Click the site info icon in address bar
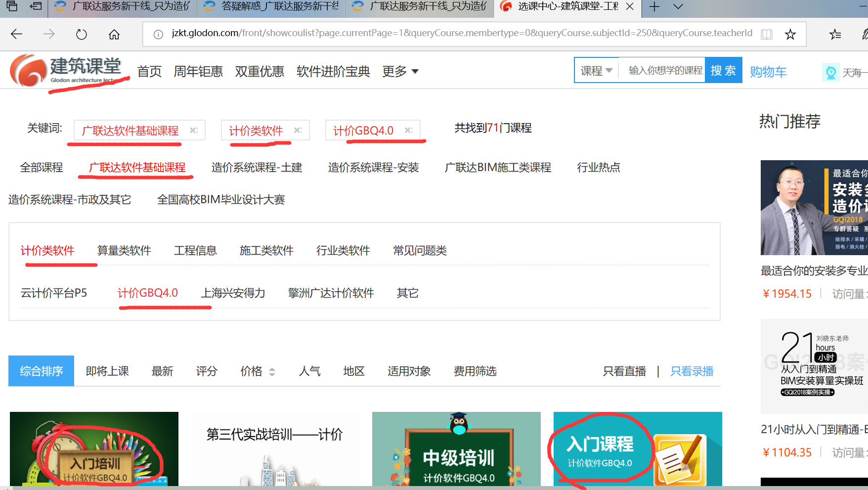 158,34
